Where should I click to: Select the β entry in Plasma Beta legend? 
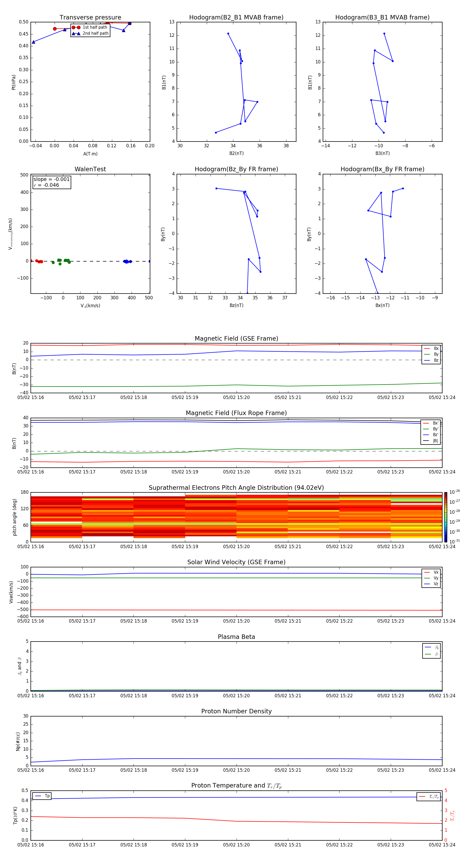[431, 654]
